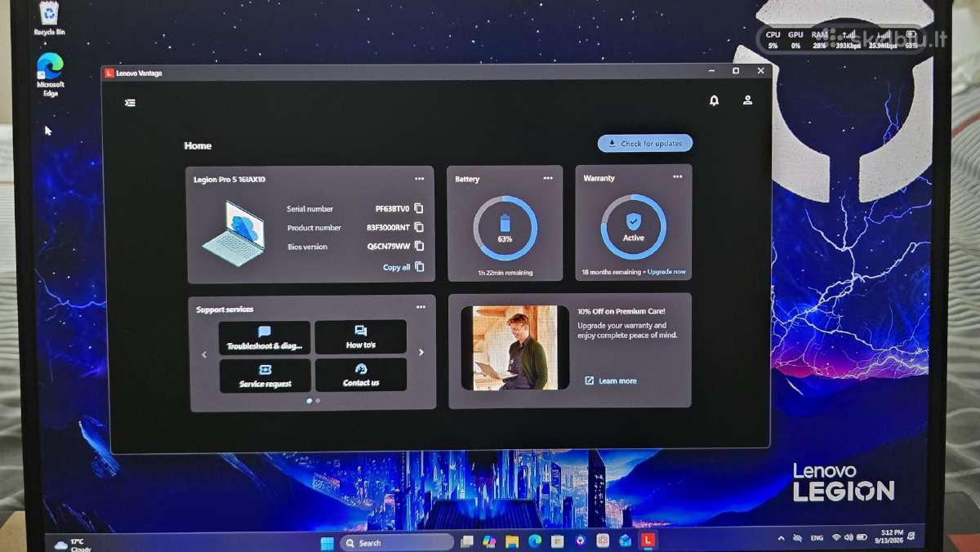Open Troubleshoot & diag... support tile
This screenshot has height=552, width=980.
tap(265, 337)
